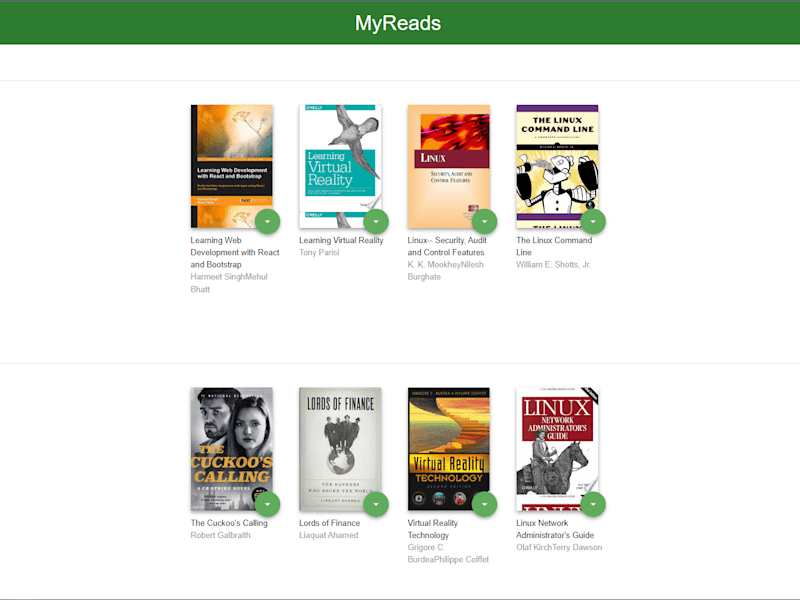Click title text 'Learning Virtual Reality'
This screenshot has width=800, height=600.
click(341, 240)
